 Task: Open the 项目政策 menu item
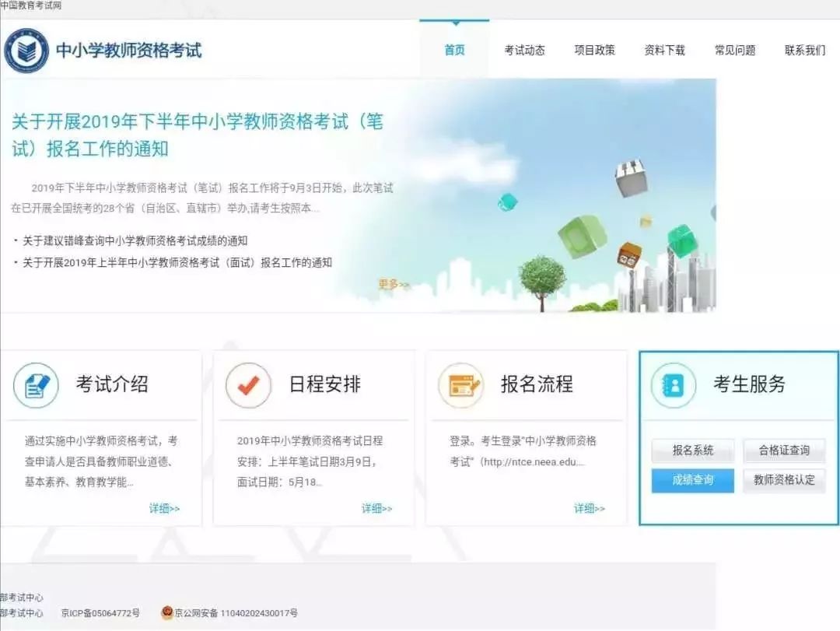595,51
